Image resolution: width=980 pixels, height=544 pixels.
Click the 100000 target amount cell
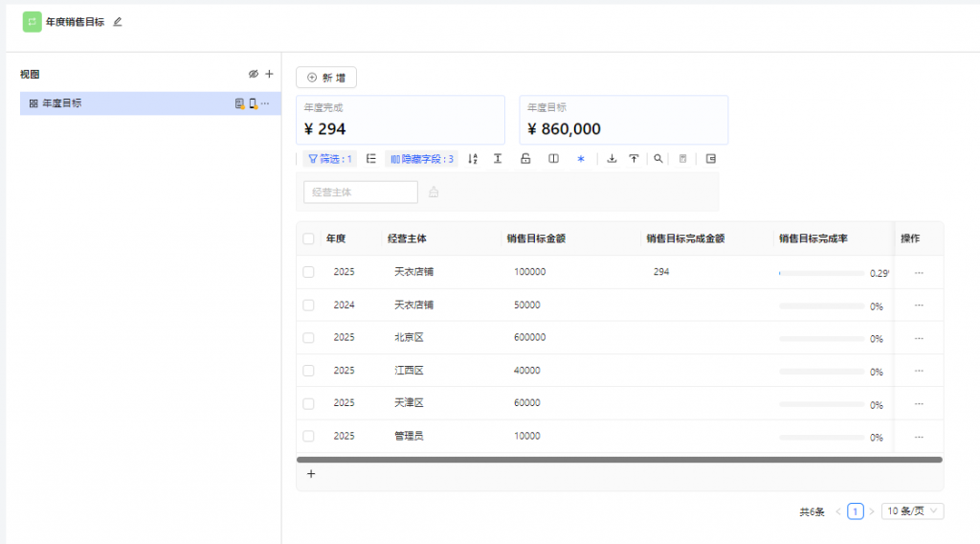tap(529, 272)
